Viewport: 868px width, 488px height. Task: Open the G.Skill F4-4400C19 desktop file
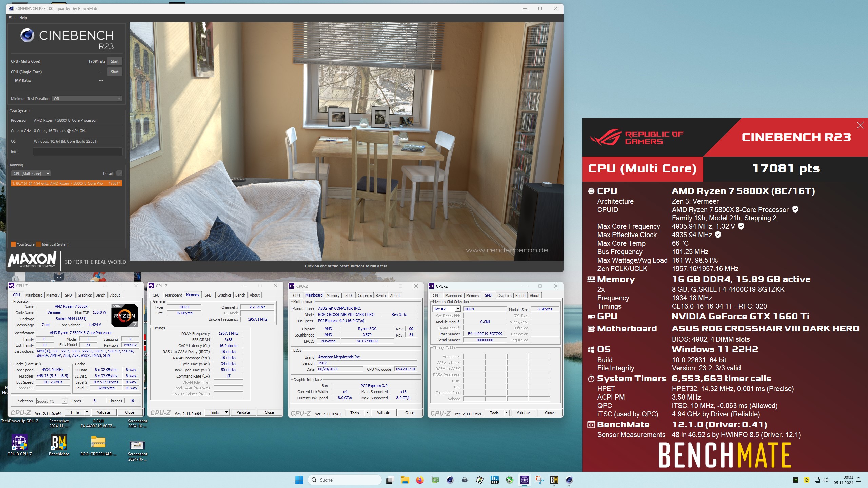pos(98,423)
